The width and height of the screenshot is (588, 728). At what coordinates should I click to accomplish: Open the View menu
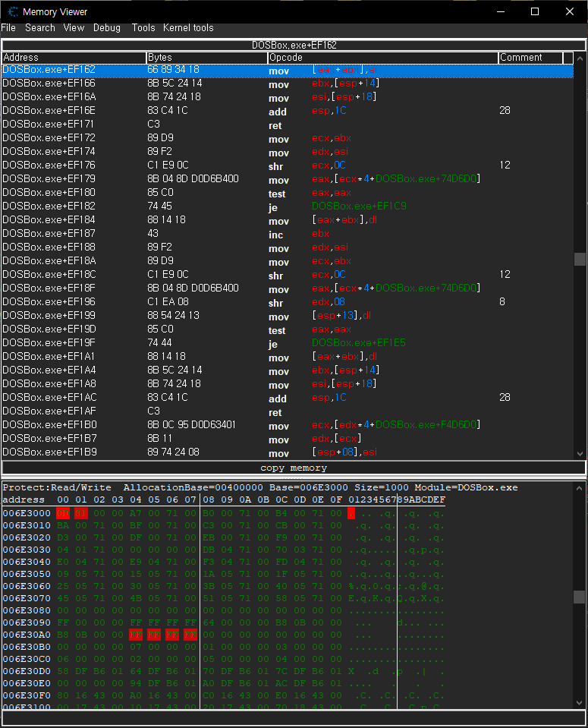(74, 28)
